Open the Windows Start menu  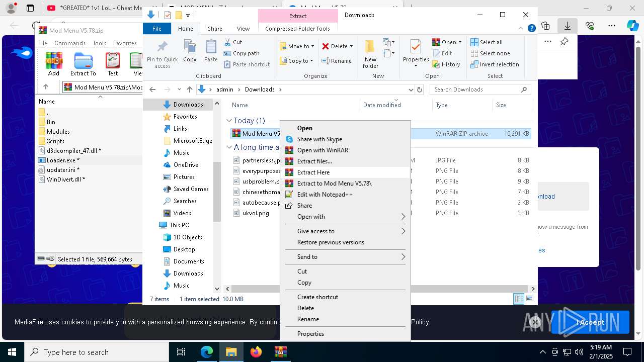[x=12, y=352]
